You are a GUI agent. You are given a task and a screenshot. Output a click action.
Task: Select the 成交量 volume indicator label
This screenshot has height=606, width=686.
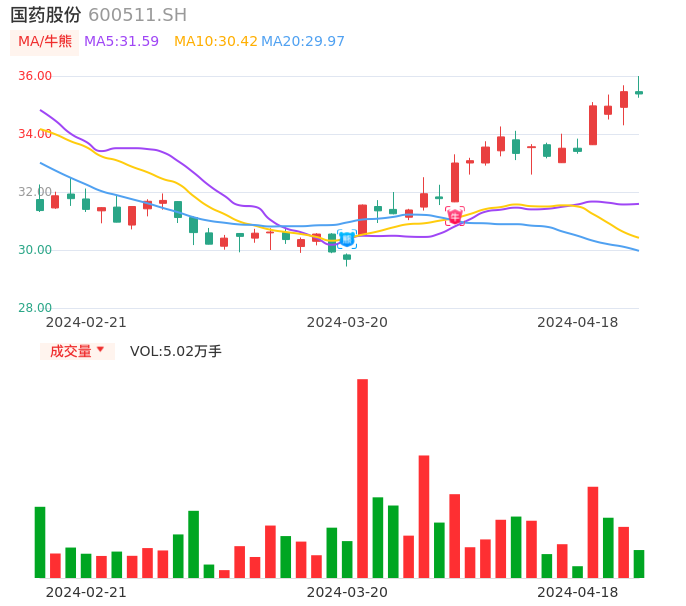coord(71,351)
